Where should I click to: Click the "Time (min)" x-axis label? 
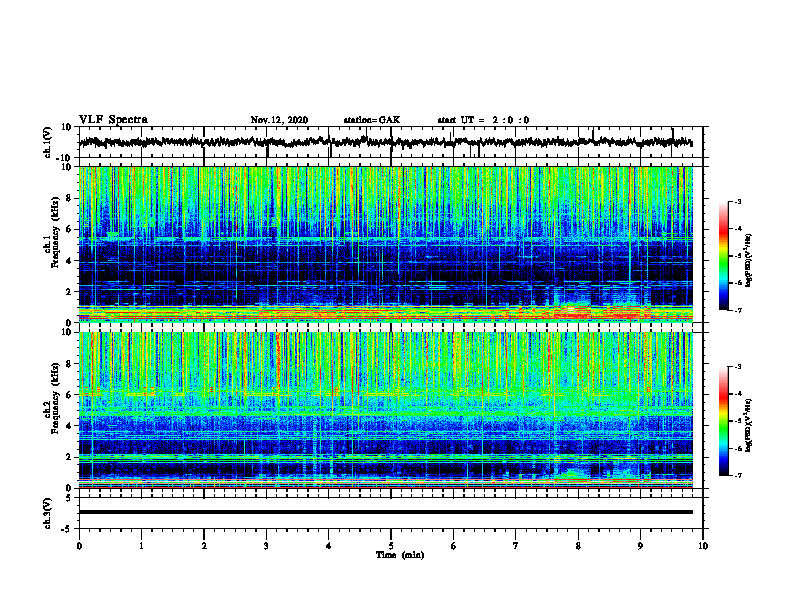pos(400,555)
